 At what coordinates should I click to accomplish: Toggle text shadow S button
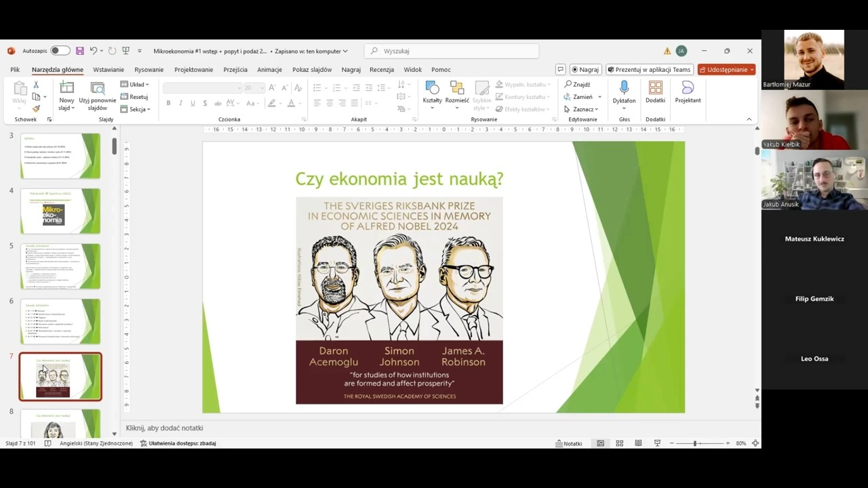coord(205,103)
